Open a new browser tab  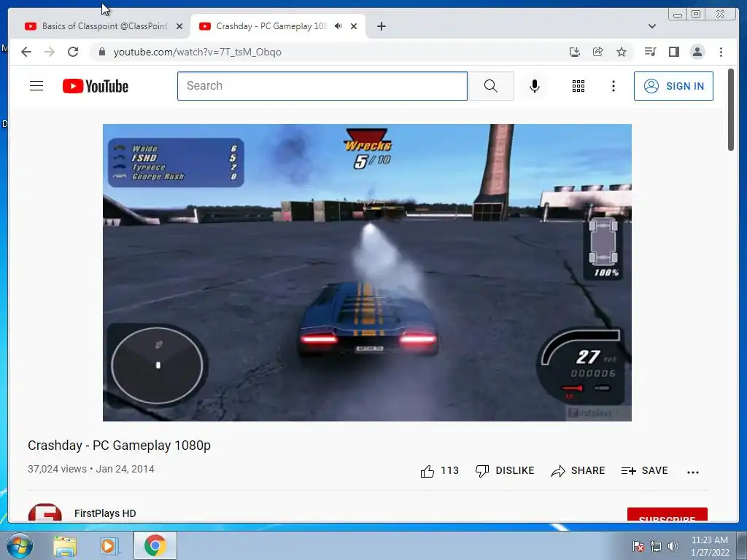click(x=381, y=26)
